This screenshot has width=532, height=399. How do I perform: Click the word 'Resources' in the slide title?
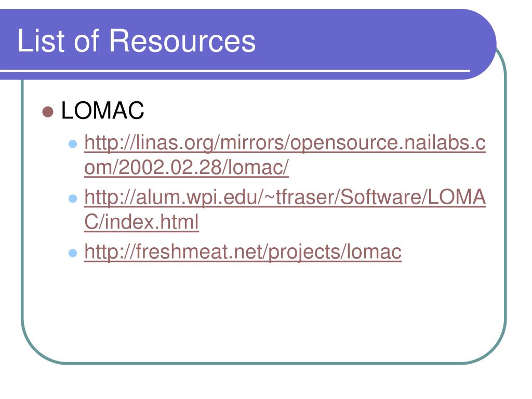click(x=182, y=41)
